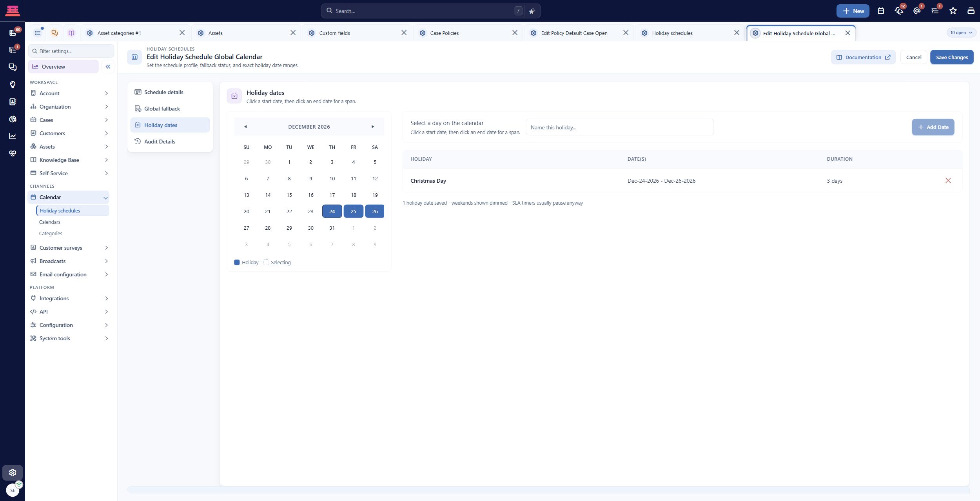Expand the Knowledge Base section
980x501 pixels.
click(x=69, y=160)
